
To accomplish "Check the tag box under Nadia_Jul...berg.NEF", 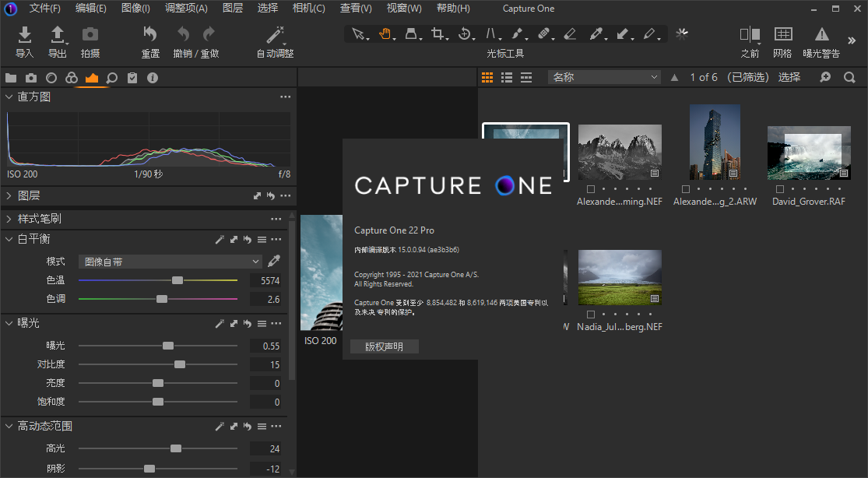I will pos(591,314).
